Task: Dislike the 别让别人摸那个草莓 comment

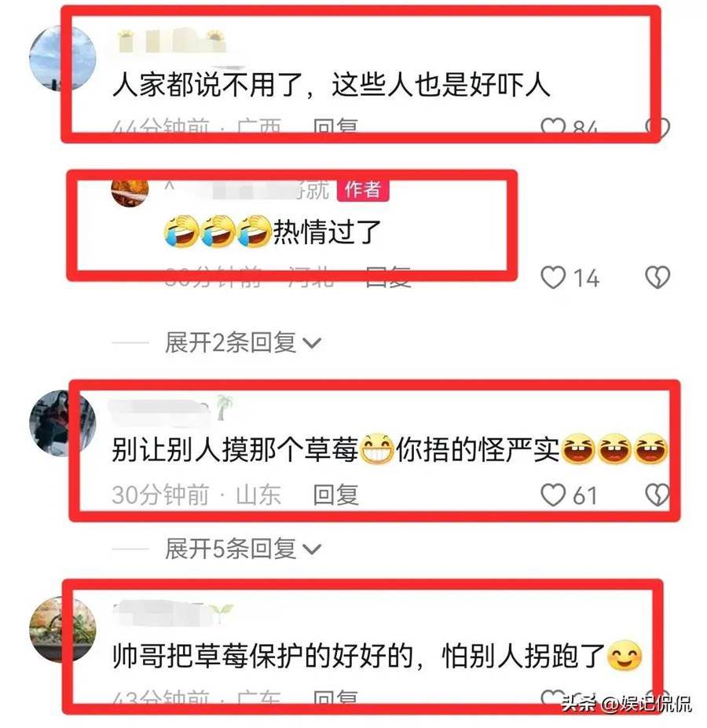Action: (x=657, y=496)
